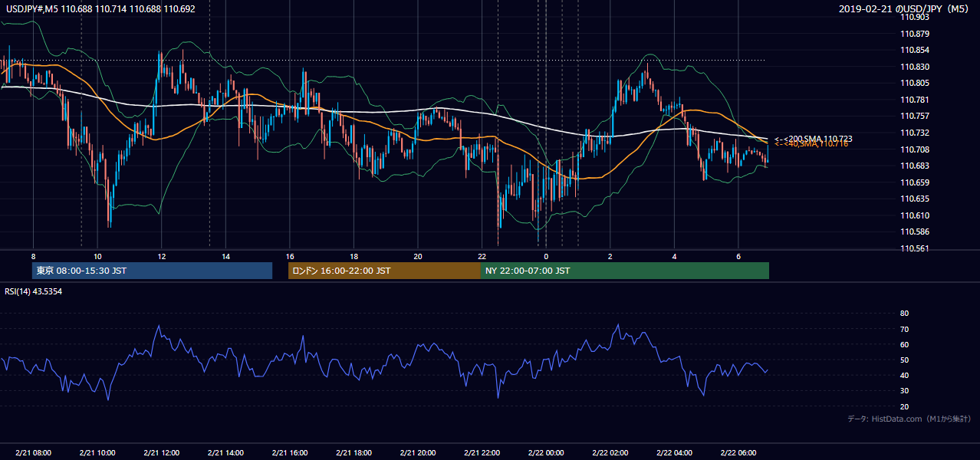
Task: Click hour label 16 under the price chart
Action: (289, 256)
